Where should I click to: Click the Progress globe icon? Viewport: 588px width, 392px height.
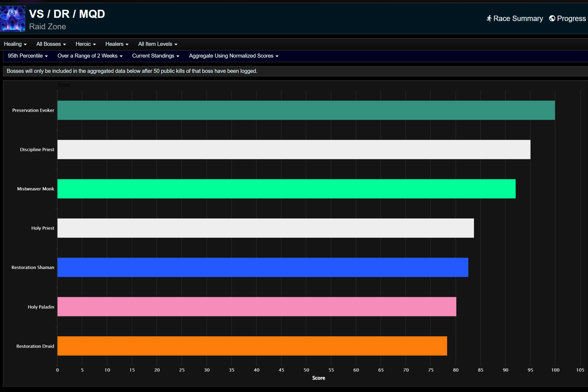[x=552, y=18]
